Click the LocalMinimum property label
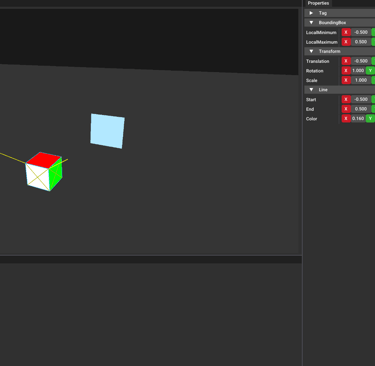The width and height of the screenshot is (375, 366). 321,33
